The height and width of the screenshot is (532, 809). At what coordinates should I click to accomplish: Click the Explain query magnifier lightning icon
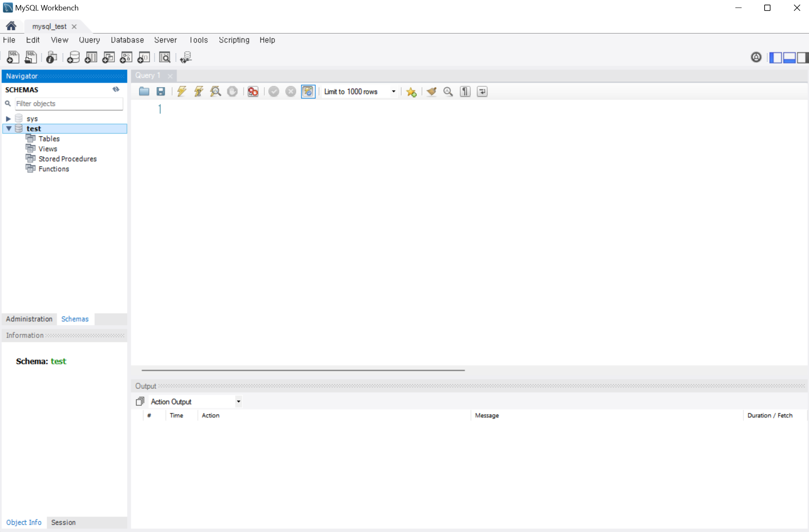216,91
